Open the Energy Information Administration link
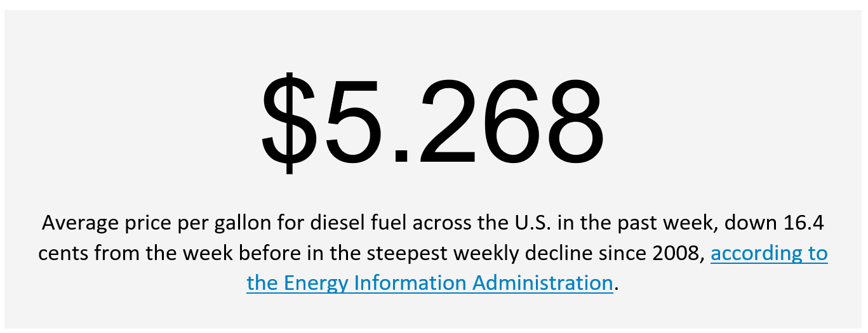Viewport: 868px width, 333px height. [x=430, y=282]
